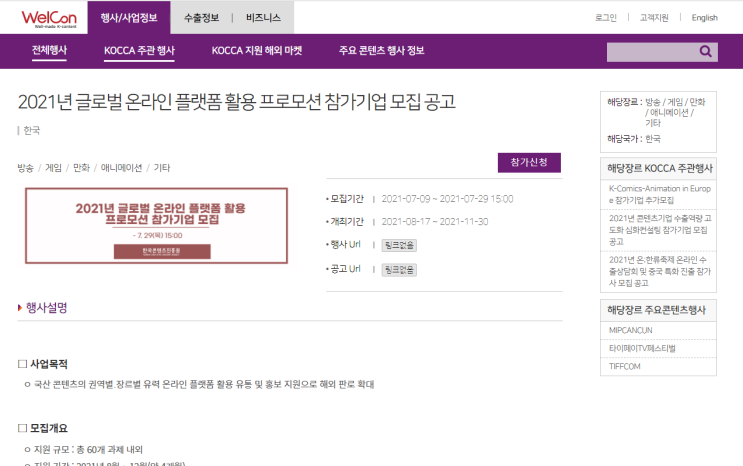Viewport: 743px width, 466px height.
Task: Select 주요 콘텐츠 행사 정보 menu item
Action: pyautogui.click(x=381, y=50)
